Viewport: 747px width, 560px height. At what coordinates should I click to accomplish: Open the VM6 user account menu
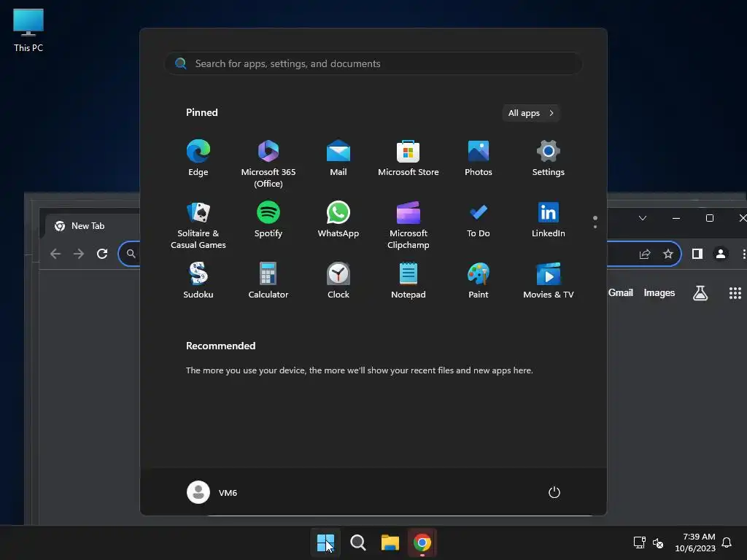[x=212, y=492]
